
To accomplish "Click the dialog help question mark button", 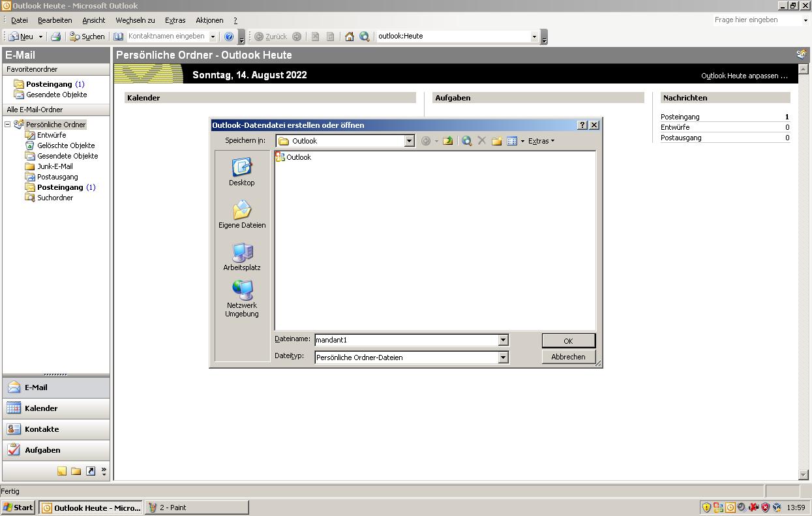I will [x=583, y=125].
